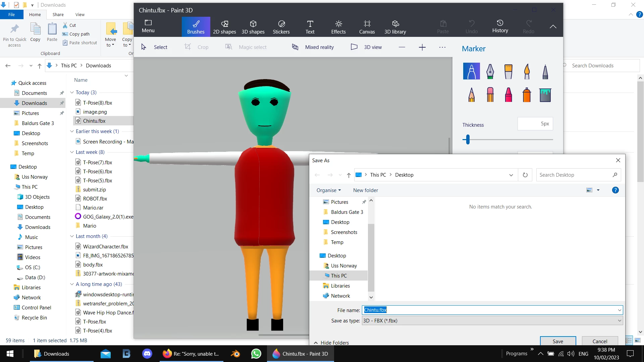Open the Stickers tab

[281, 27]
